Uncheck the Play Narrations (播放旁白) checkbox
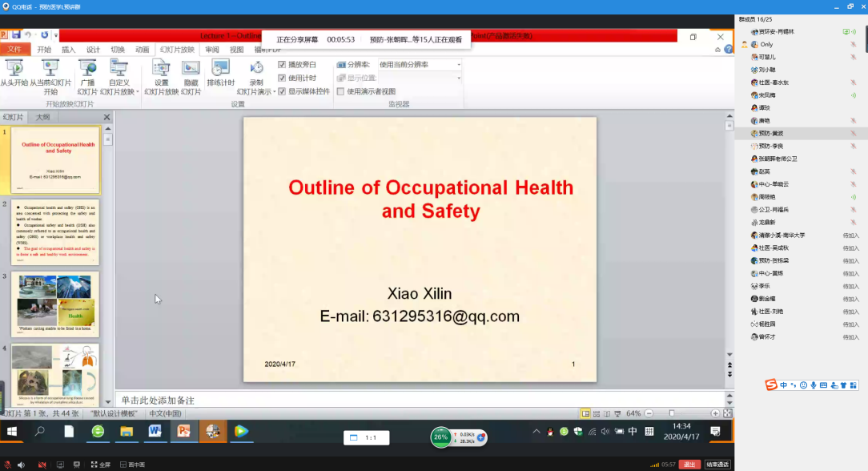The height and width of the screenshot is (471, 868). [282, 64]
